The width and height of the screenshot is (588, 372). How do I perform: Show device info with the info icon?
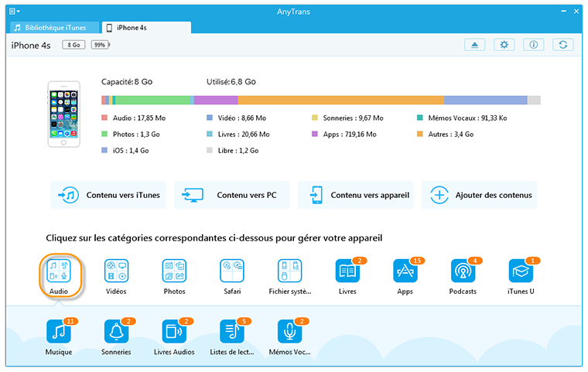click(x=534, y=45)
